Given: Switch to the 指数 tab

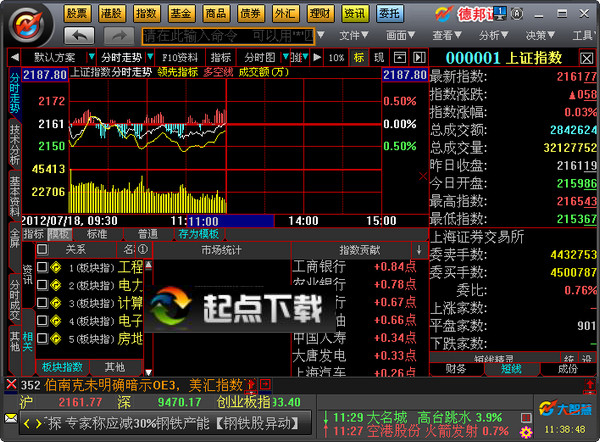Looking at the screenshot, I should pyautogui.click(x=146, y=14).
